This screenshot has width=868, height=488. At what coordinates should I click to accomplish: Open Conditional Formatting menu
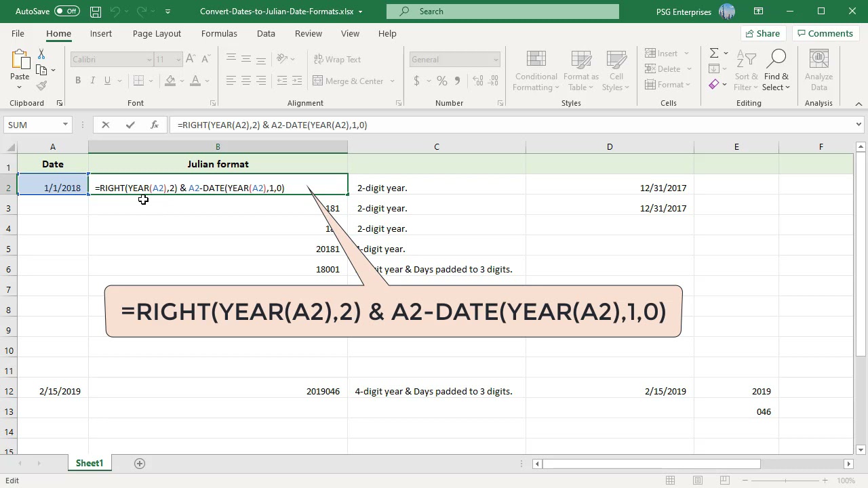(x=536, y=70)
